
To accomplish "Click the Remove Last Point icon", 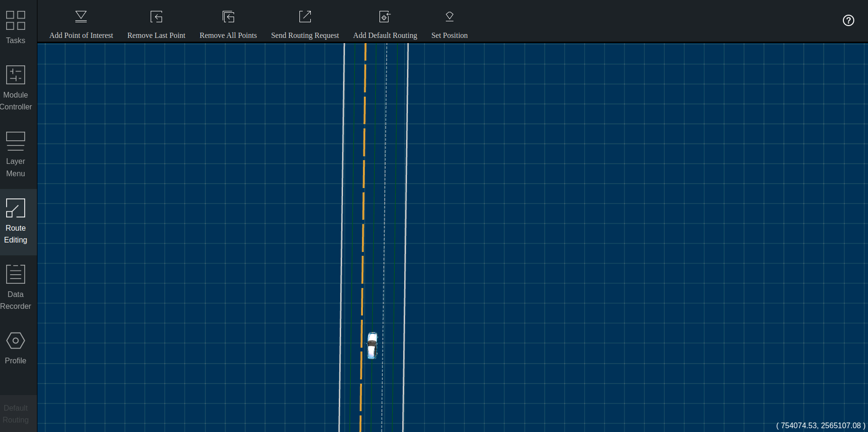I will click(156, 17).
